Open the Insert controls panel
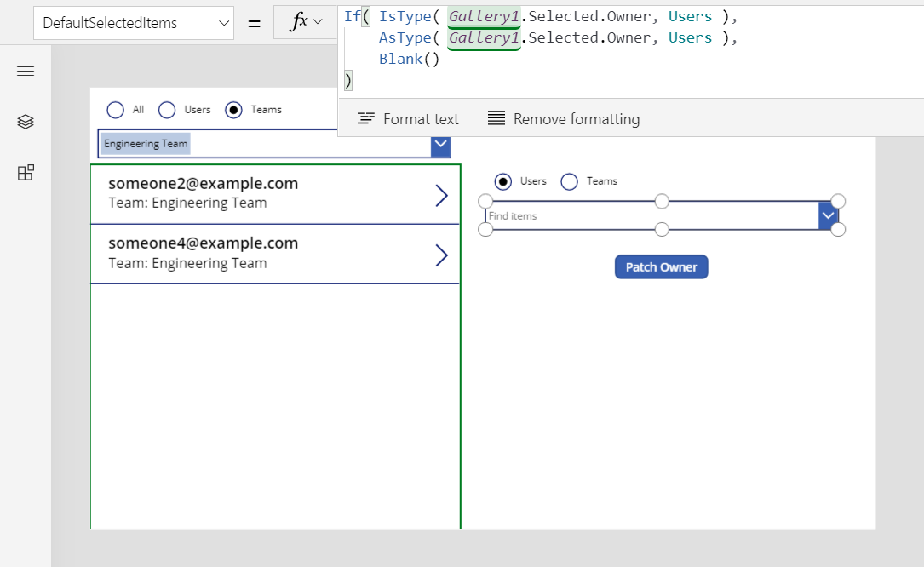This screenshot has height=567, width=924. pyautogui.click(x=26, y=172)
